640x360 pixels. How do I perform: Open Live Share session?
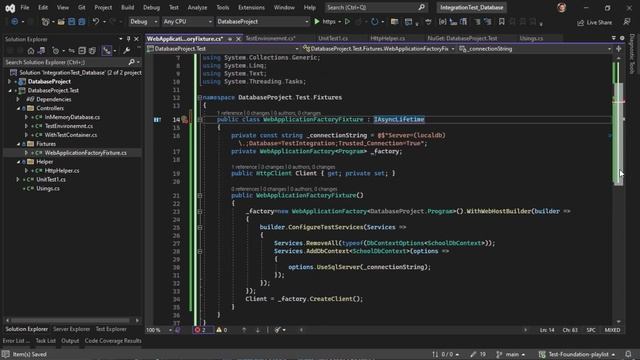594,22
